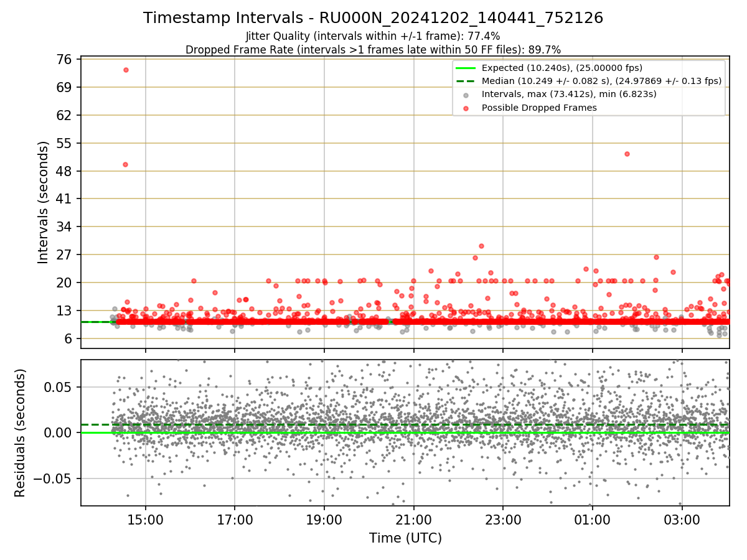Click the 'Intervals (seconds)' y-axis label
The width and height of the screenshot is (747, 560).
43,202
